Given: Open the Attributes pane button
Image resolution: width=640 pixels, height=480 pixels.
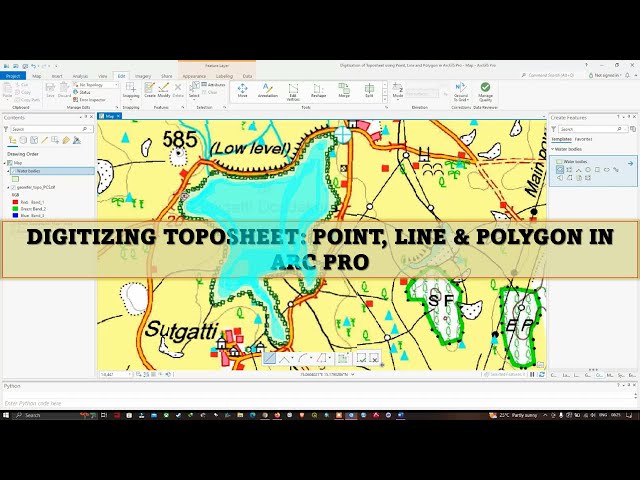Looking at the screenshot, I should click(x=213, y=85).
